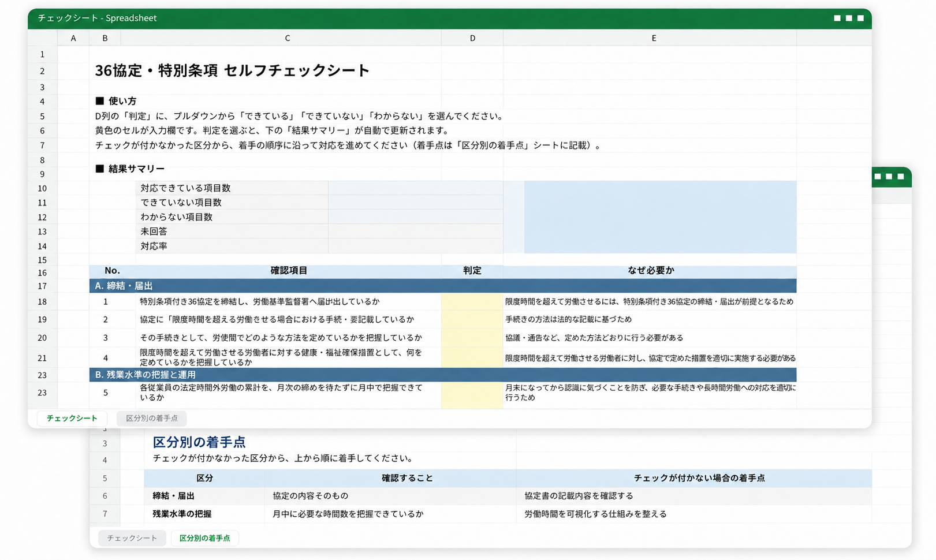Select row 2 header

(x=42, y=71)
